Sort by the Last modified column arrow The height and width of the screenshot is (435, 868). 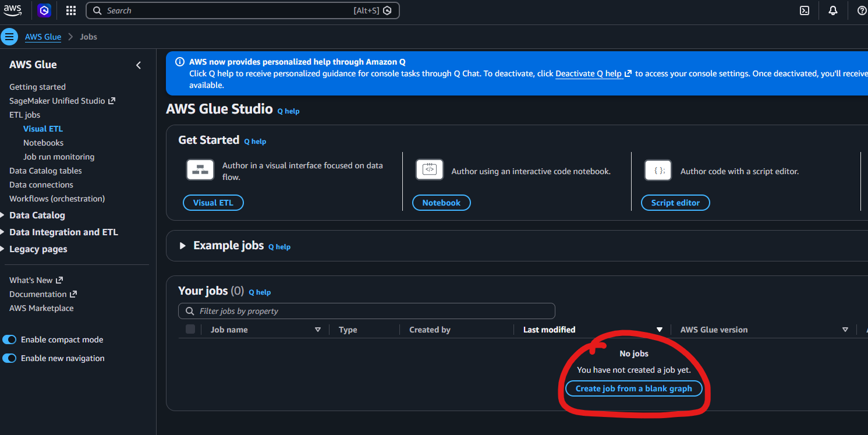click(660, 330)
